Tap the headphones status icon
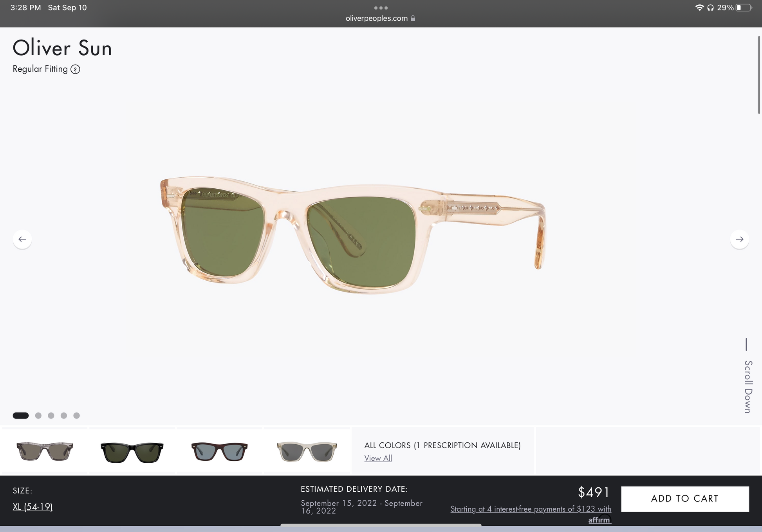The width and height of the screenshot is (762, 532). coord(710,8)
